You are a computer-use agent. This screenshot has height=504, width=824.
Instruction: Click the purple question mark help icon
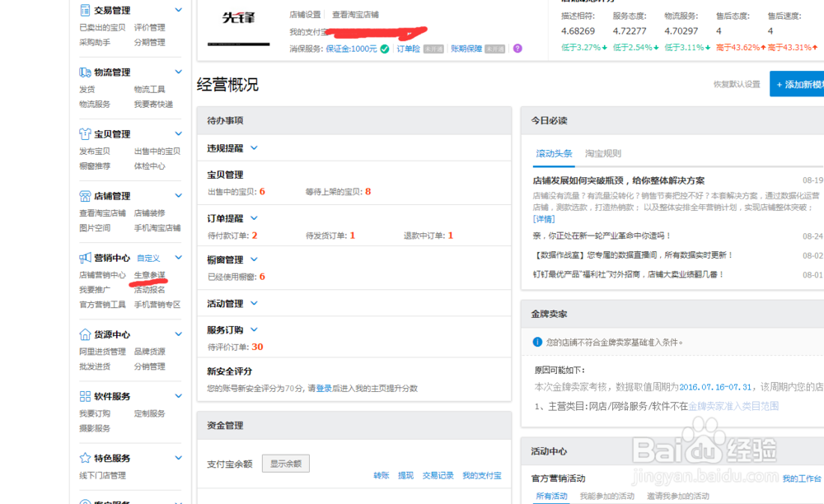click(517, 49)
